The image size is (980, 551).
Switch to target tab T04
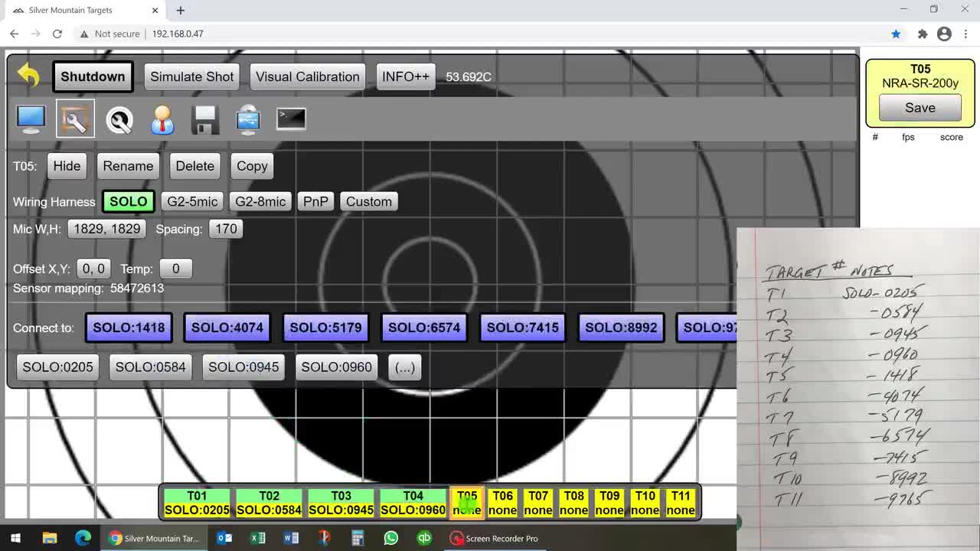click(x=413, y=503)
